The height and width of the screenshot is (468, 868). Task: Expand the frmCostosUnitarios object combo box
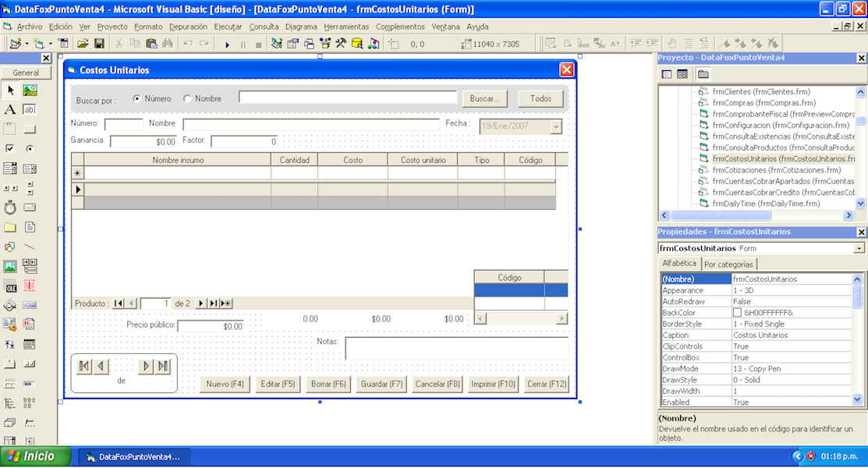[x=859, y=248]
